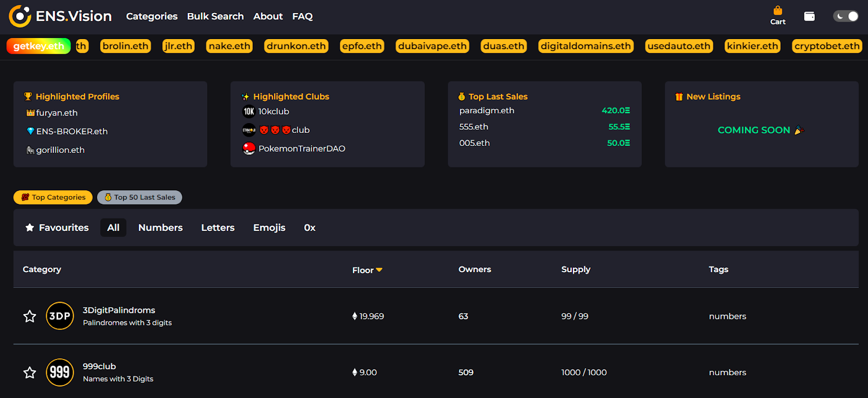Select the Numbers filter tab
The height and width of the screenshot is (398, 868).
(x=160, y=228)
